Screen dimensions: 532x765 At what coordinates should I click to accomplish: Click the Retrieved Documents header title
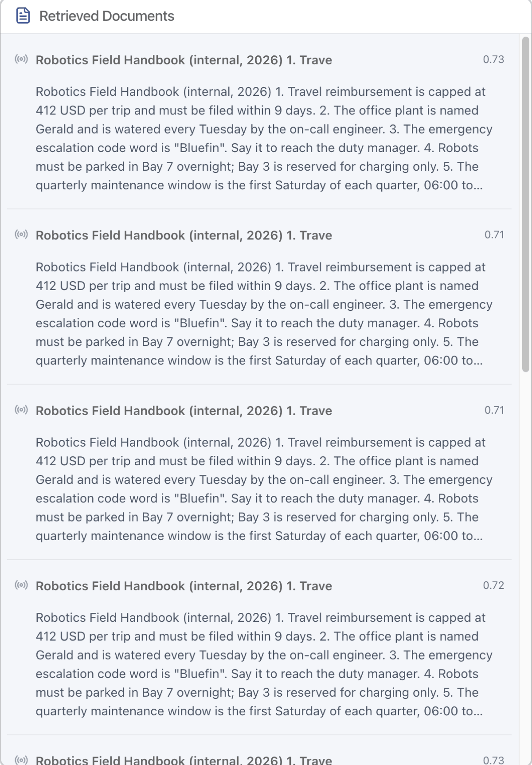pos(107,16)
